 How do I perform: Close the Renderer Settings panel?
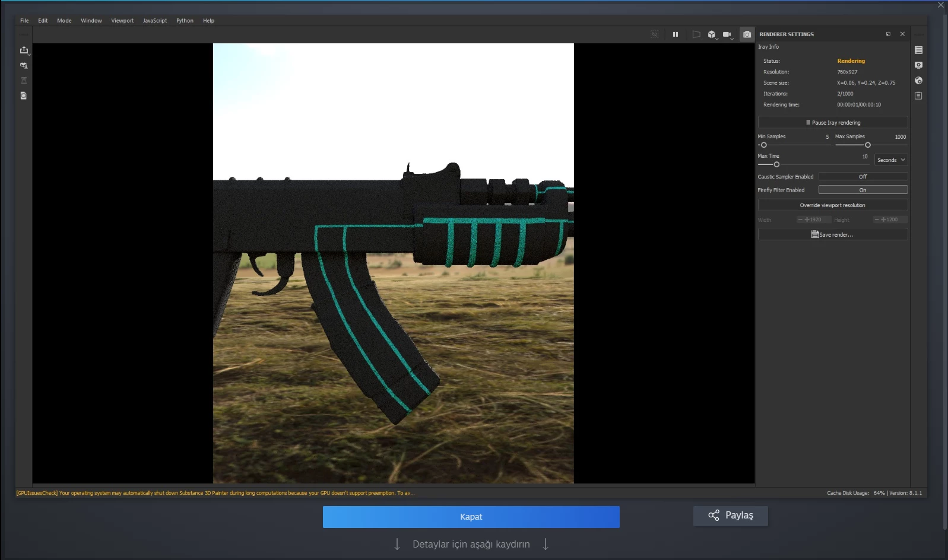point(902,34)
